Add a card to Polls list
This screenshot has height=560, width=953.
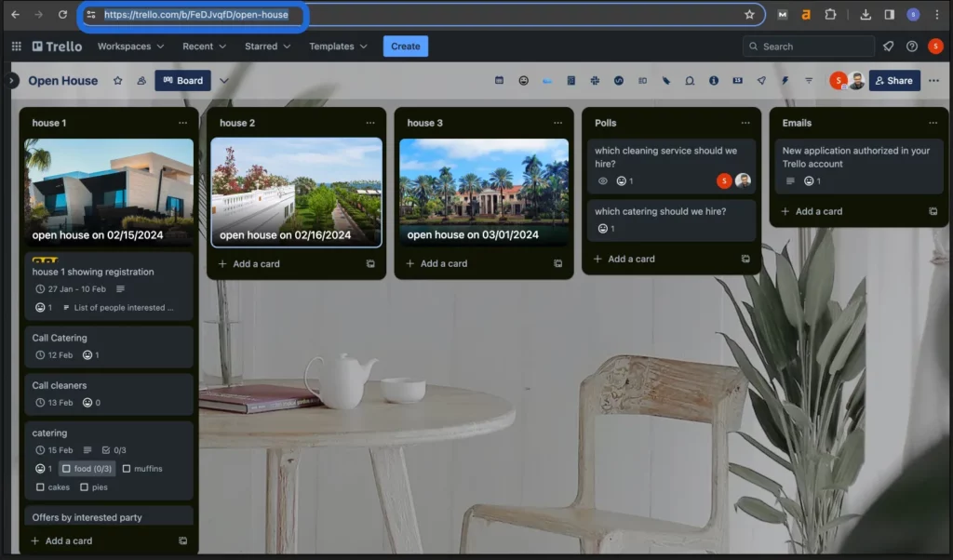[x=624, y=259]
